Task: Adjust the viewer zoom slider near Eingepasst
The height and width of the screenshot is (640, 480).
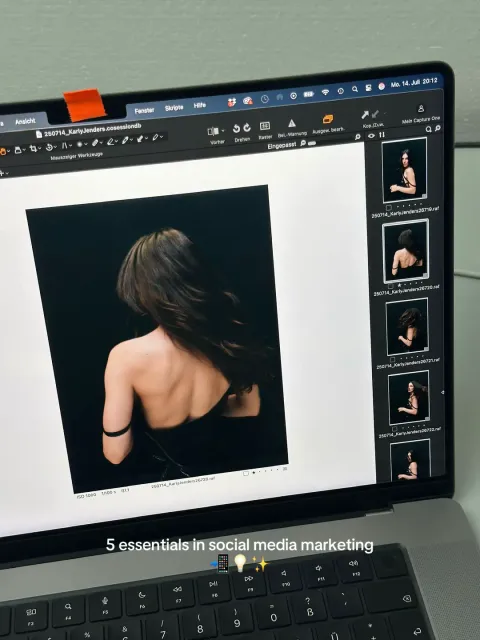Action: 312,143
